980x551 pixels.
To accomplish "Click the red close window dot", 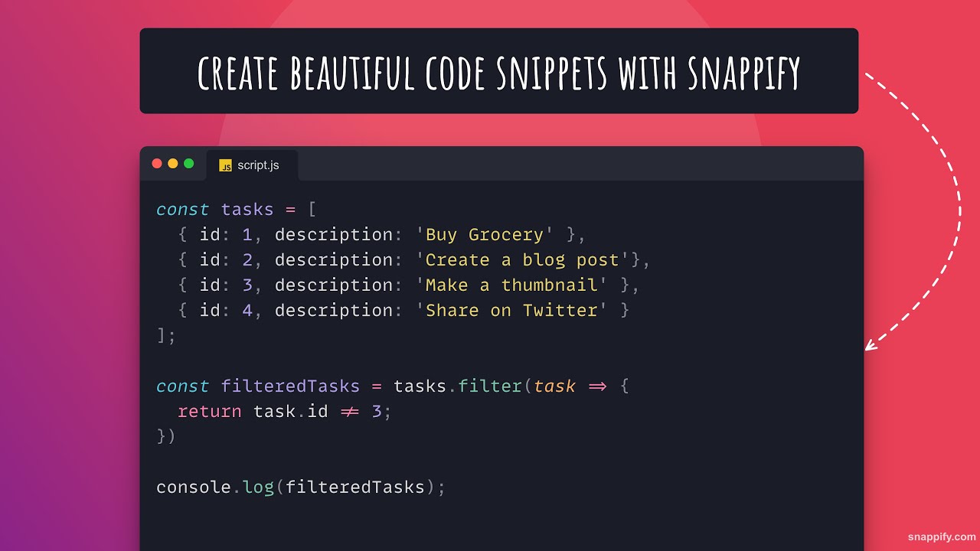I will pyautogui.click(x=157, y=163).
